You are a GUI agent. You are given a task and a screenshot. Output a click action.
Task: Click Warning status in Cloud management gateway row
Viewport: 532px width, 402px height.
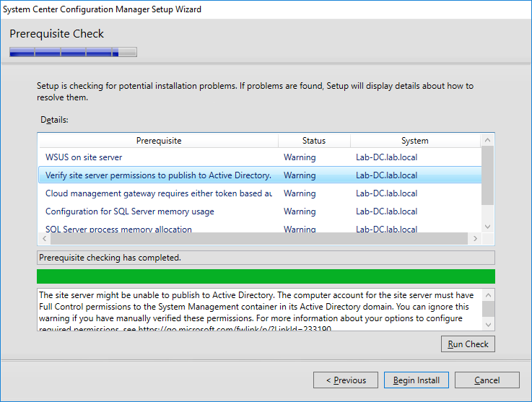click(300, 193)
